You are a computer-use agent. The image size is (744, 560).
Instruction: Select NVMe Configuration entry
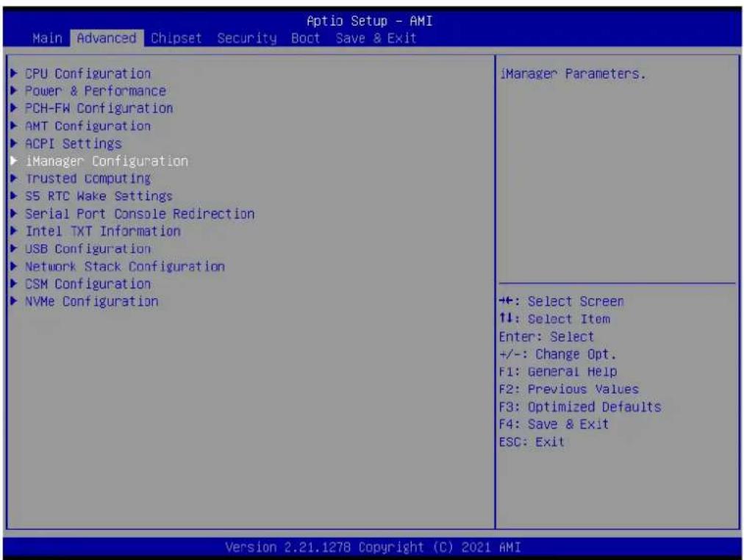(92, 301)
